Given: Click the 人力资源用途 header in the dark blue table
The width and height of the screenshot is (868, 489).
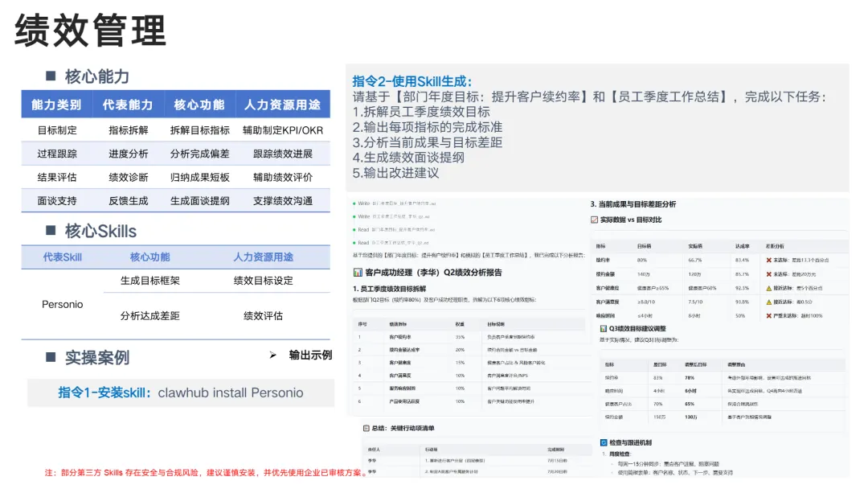Looking at the screenshot, I should [x=283, y=105].
